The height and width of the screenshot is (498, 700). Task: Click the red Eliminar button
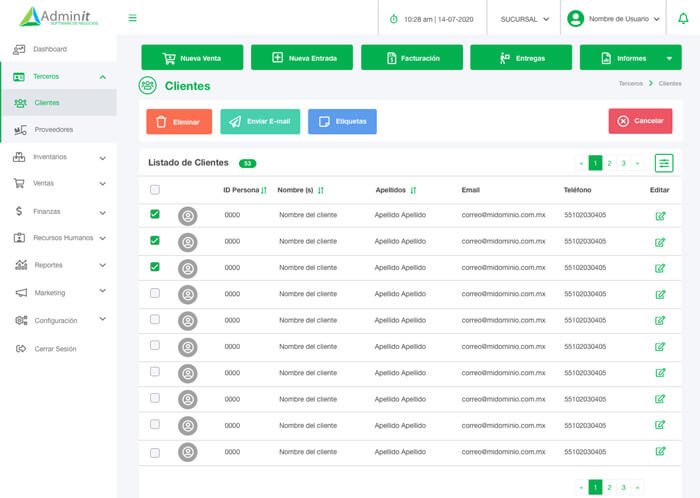(179, 122)
